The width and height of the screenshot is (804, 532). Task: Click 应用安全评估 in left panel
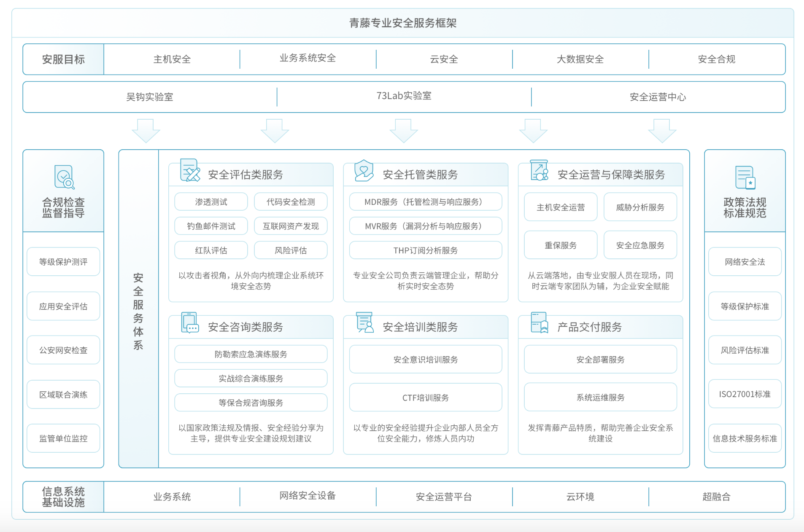pos(63,306)
